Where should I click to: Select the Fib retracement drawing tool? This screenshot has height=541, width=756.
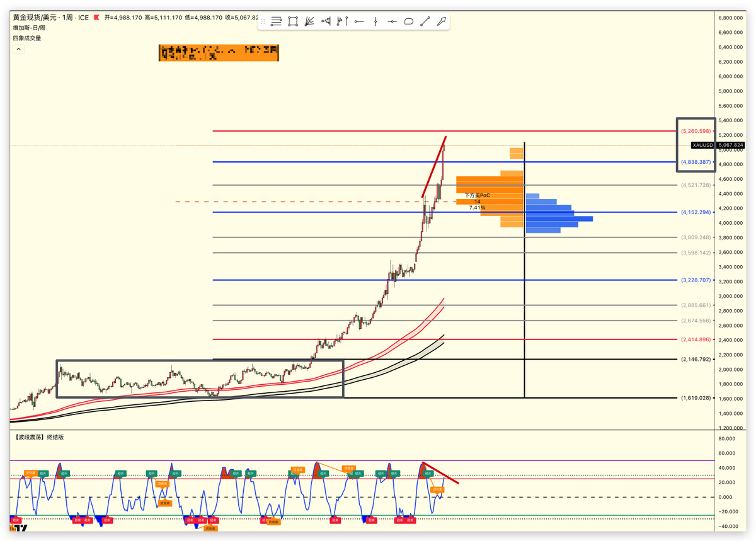point(276,21)
